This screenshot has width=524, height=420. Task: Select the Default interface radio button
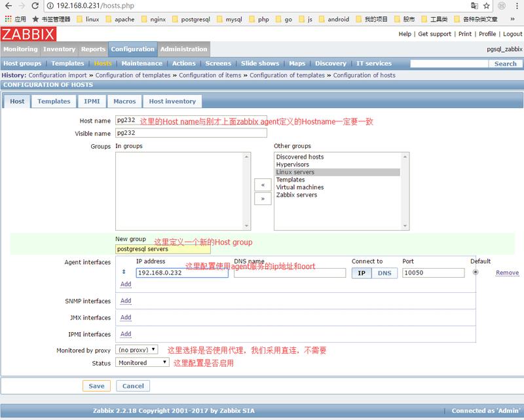click(x=476, y=273)
